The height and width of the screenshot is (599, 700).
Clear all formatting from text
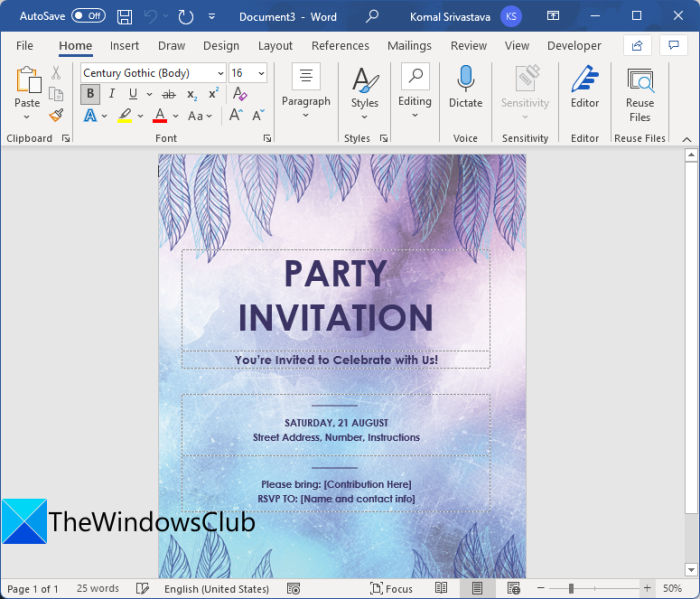(x=239, y=94)
